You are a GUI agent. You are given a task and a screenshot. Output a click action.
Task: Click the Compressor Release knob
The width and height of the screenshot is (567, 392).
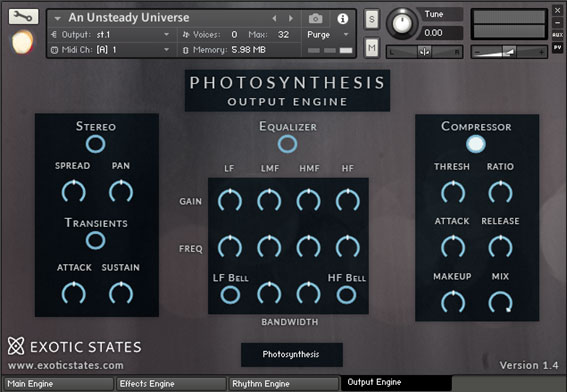500,247
